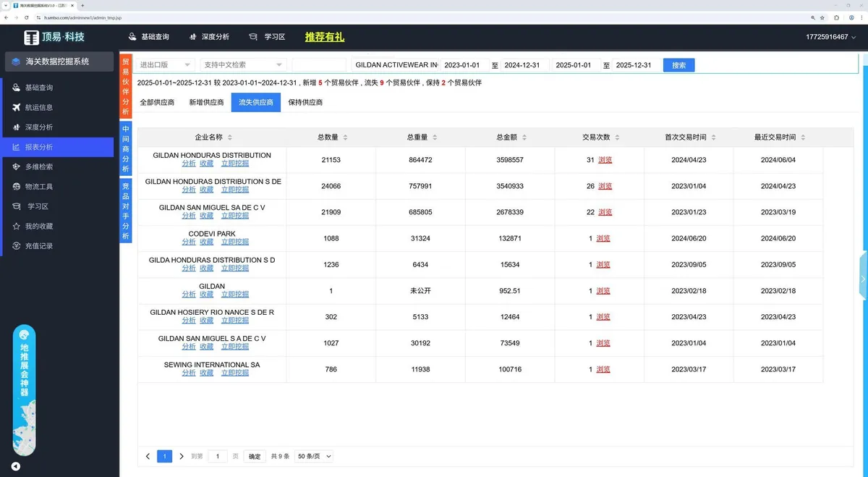Click 浏览 in the SEWING INTERNATIONAL SA row

pyautogui.click(x=603, y=369)
